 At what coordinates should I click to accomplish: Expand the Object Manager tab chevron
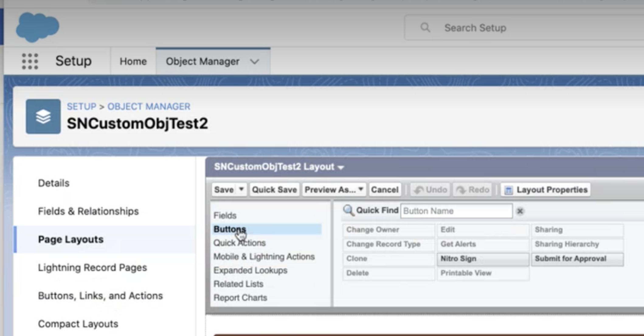pos(254,61)
